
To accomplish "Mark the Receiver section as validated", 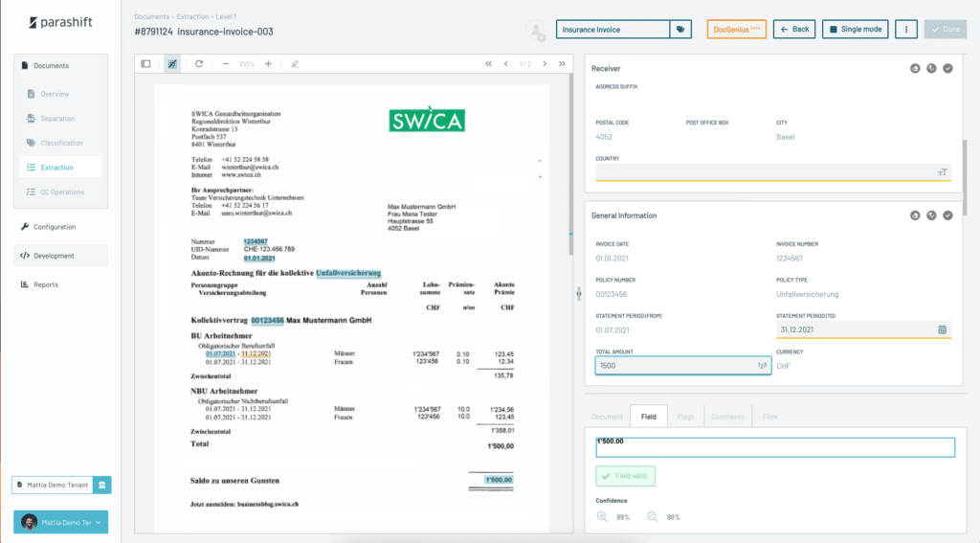I will pyautogui.click(x=947, y=68).
